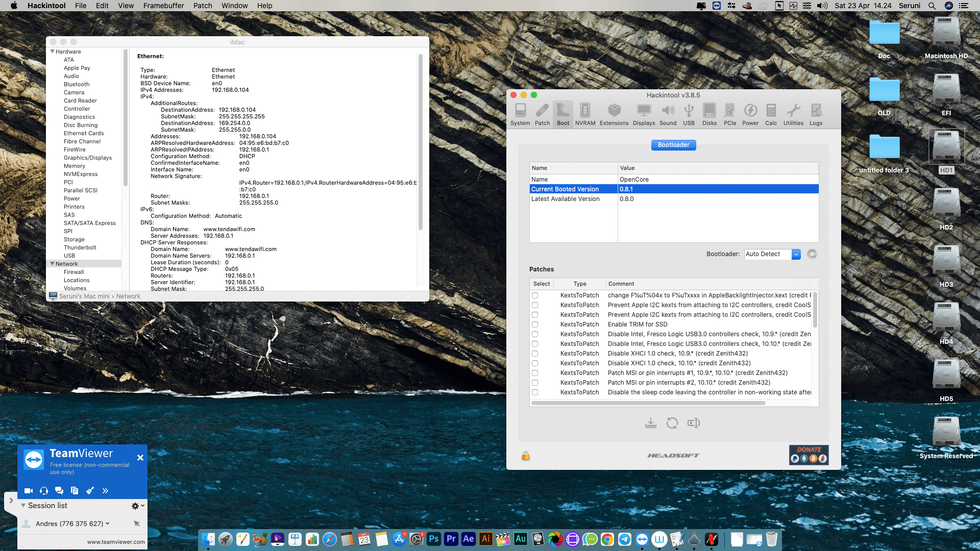This screenshot has height=551, width=980.
Task: Open the NVRAM section in Hackintool
Action: click(585, 114)
